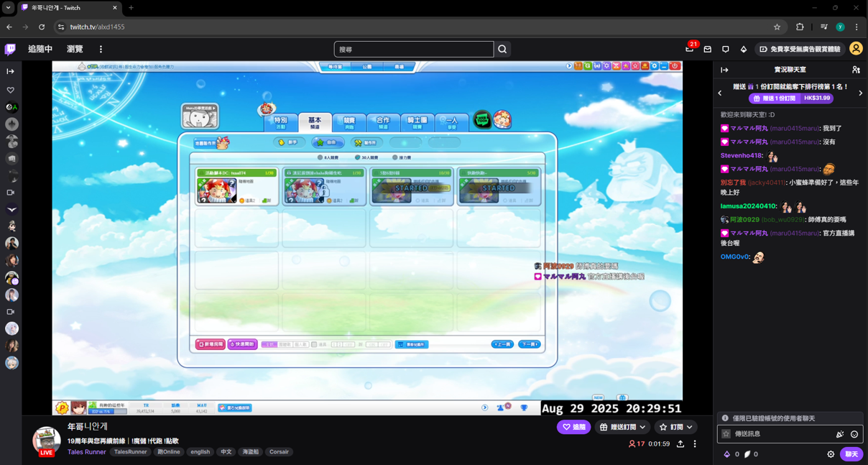Click the Twitch home logo
The image size is (868, 465).
click(10, 50)
